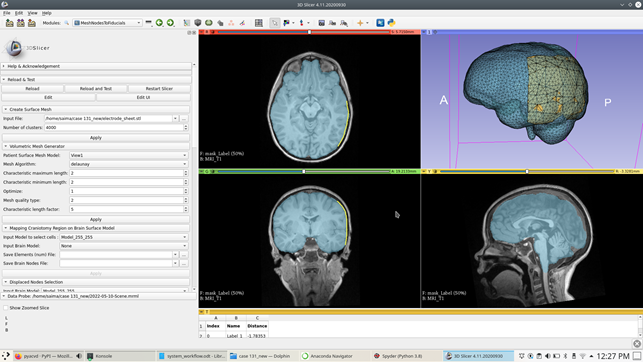
Task: Open the Volumes module cube icon
Action: (198, 23)
